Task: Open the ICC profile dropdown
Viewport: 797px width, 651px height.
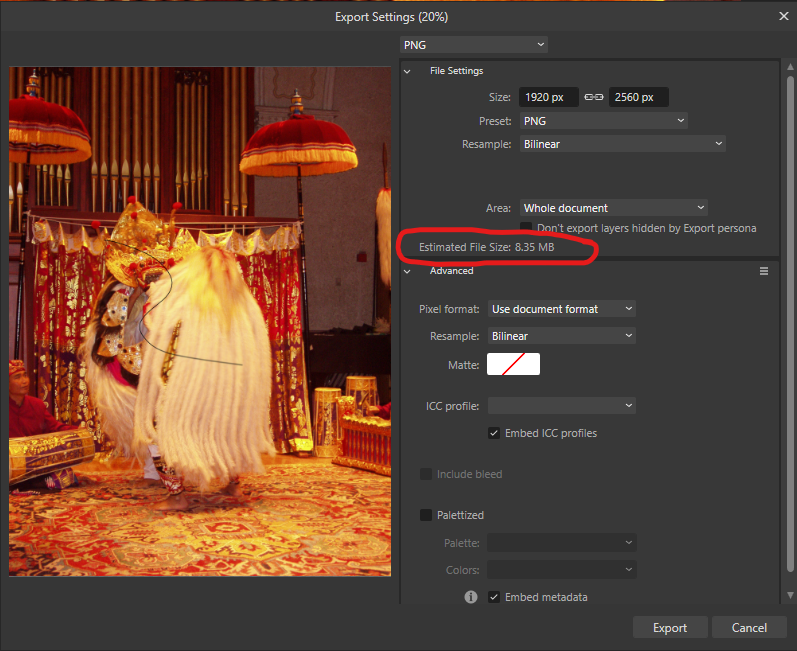Action: pos(561,405)
